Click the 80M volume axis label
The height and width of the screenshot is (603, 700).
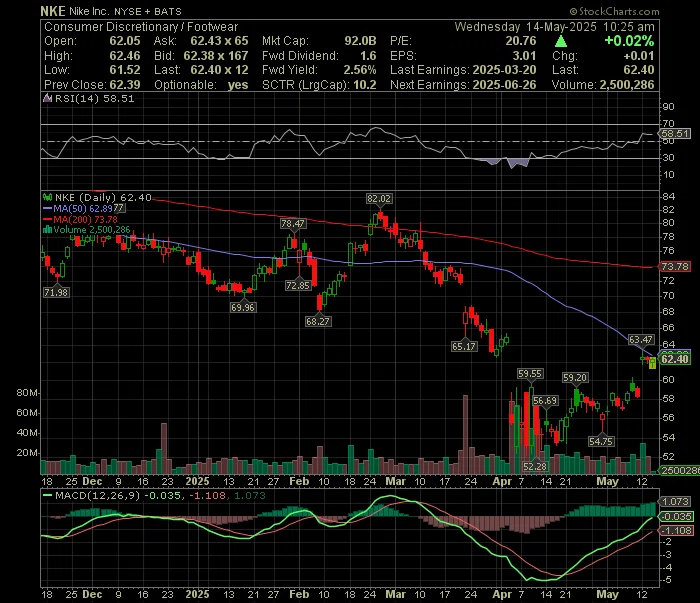[27, 393]
